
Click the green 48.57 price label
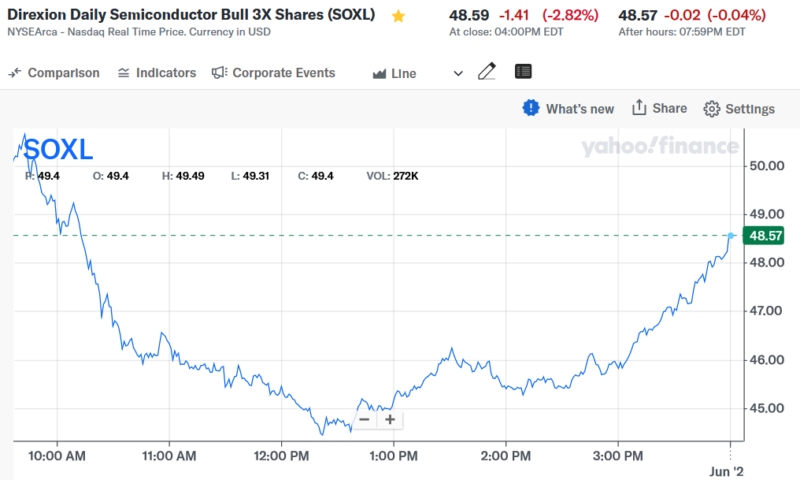[x=764, y=236]
